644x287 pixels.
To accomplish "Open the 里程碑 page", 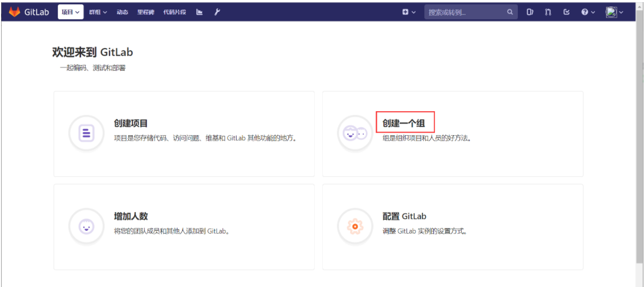I will point(146,12).
